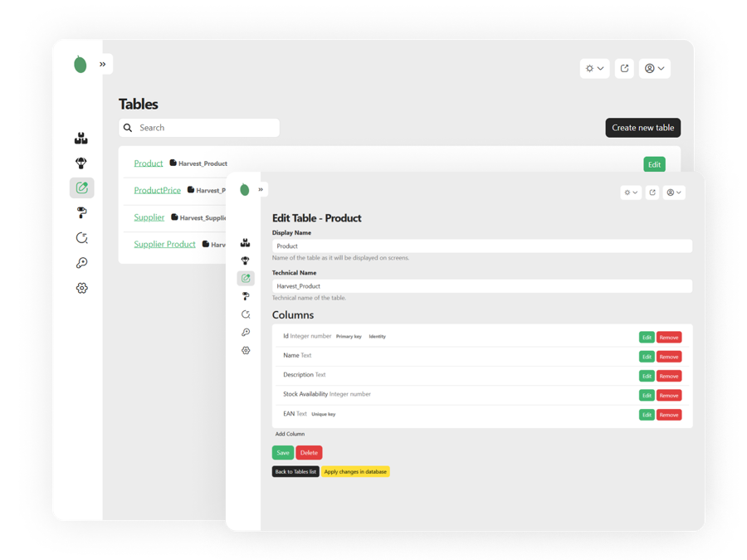Select the paint roller icon in back sidebar
This screenshot has height=560, width=747.
[81, 213]
